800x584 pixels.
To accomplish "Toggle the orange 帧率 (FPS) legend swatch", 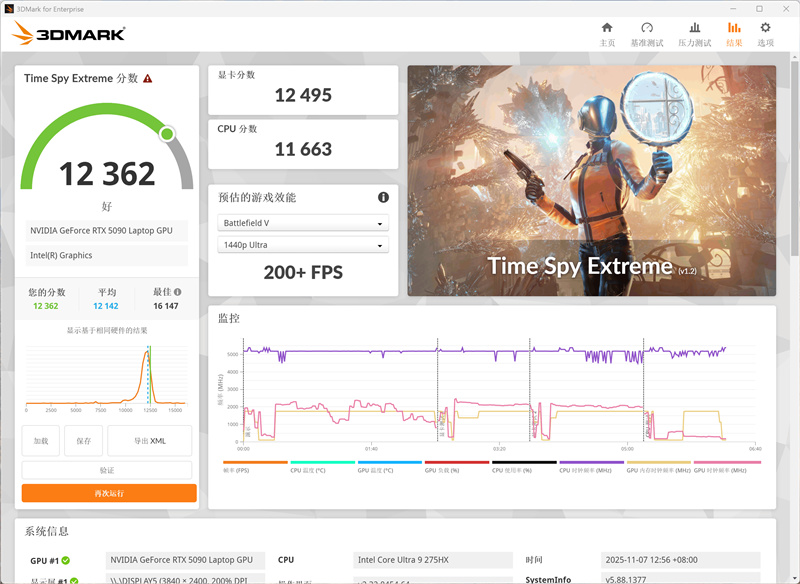I will (x=255, y=463).
